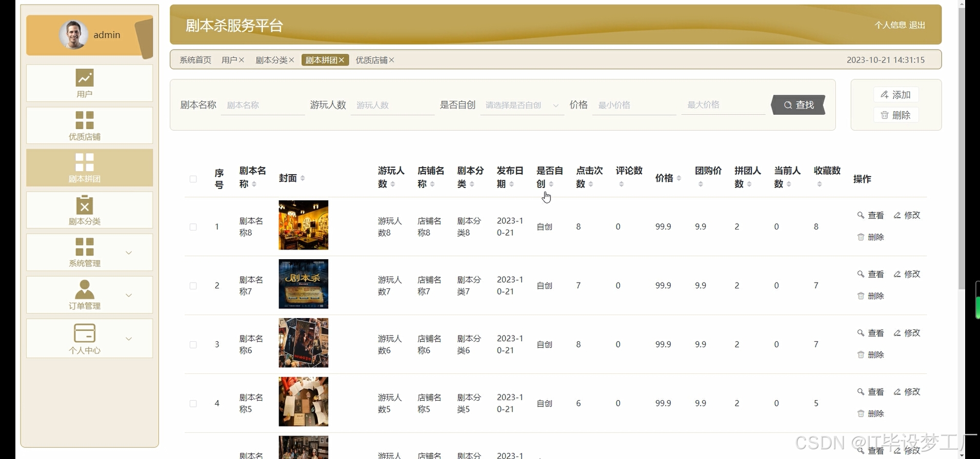
Task: Edit the 剧本名称8 row
Action: coord(907,215)
